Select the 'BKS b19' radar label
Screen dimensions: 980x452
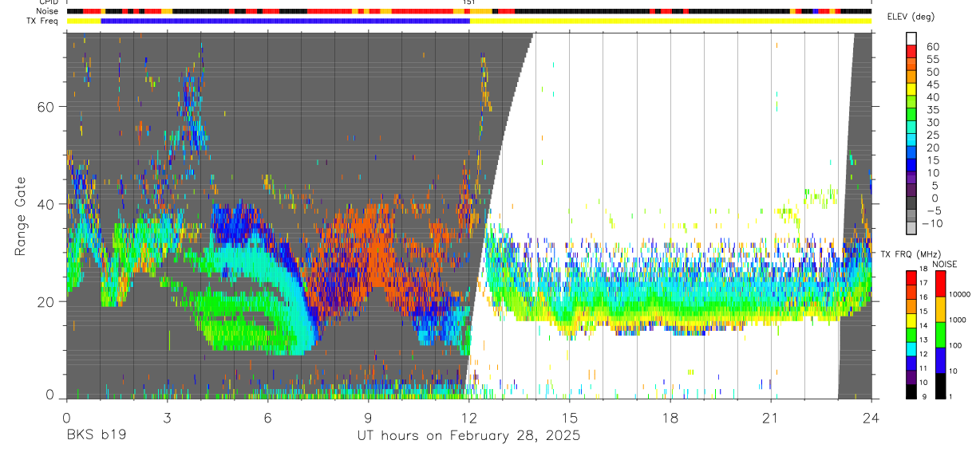coord(96,436)
